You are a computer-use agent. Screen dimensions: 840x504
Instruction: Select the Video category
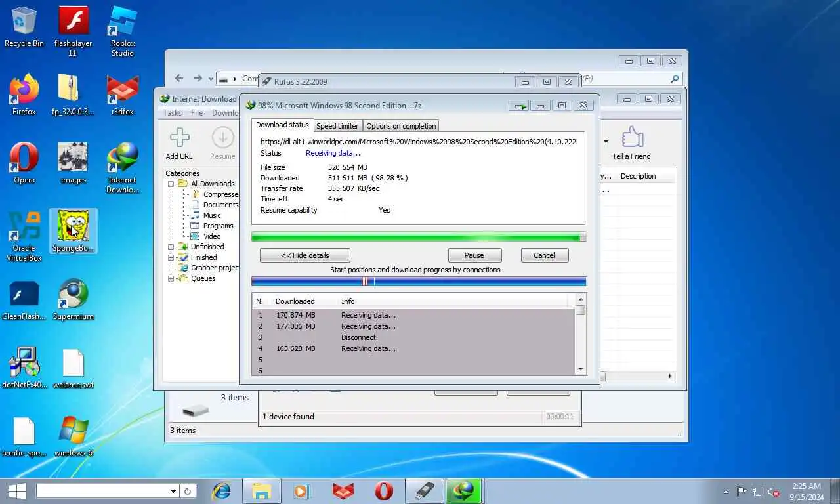tap(205, 236)
